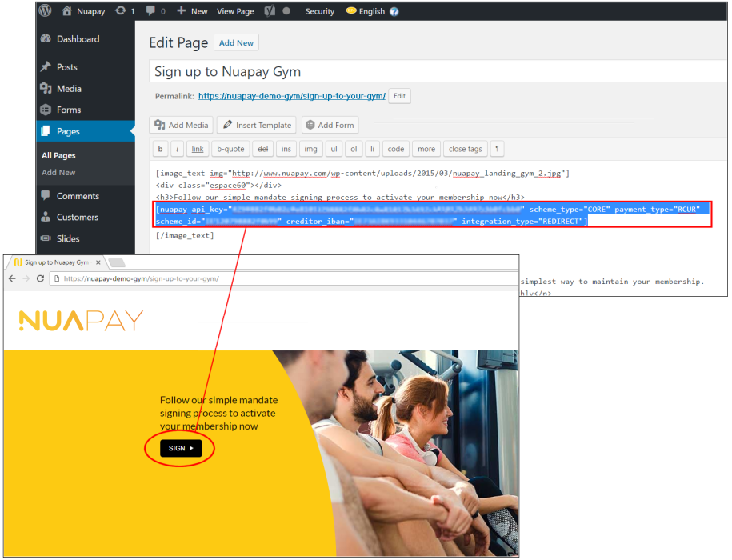Click Add New button beside Edit Page
This screenshot has height=560, width=732.
tap(236, 42)
